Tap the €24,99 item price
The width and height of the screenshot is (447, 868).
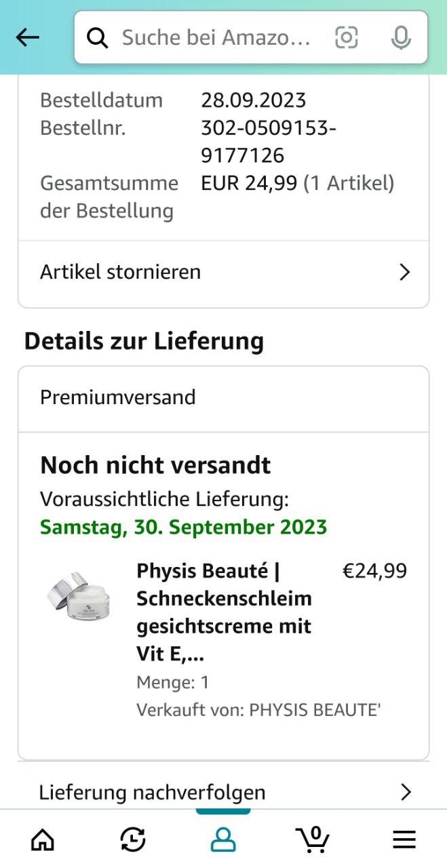click(x=374, y=571)
